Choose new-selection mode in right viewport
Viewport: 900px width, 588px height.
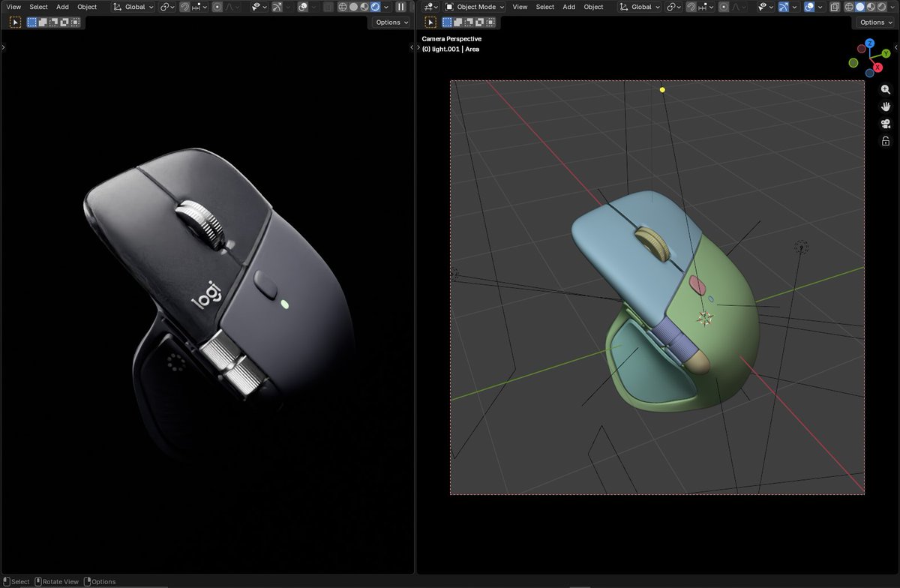pos(448,22)
